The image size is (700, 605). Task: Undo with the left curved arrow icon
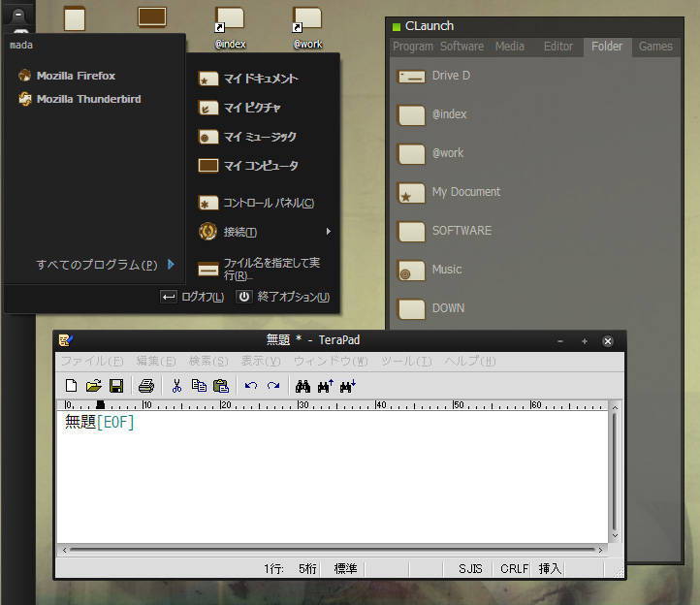[251, 386]
